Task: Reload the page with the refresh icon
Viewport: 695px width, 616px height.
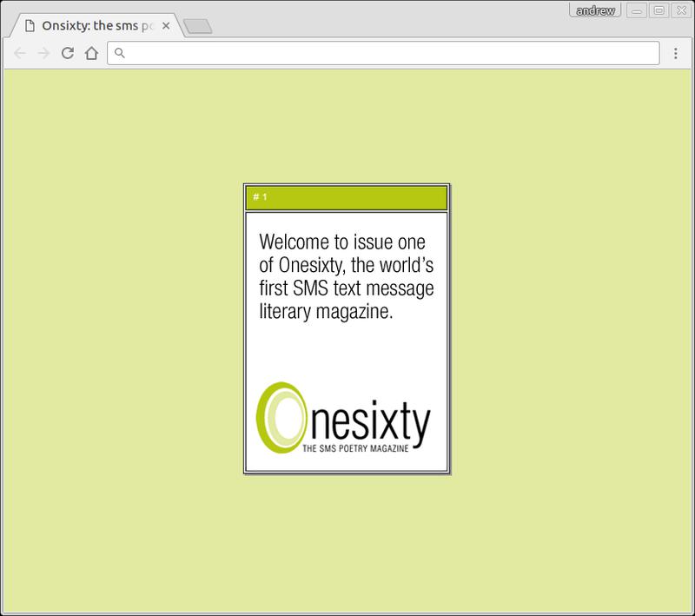Action: pyautogui.click(x=68, y=53)
